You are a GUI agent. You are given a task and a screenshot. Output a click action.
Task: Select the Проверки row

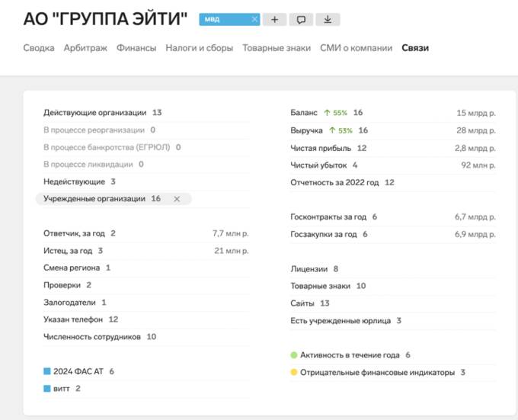[x=146, y=285]
